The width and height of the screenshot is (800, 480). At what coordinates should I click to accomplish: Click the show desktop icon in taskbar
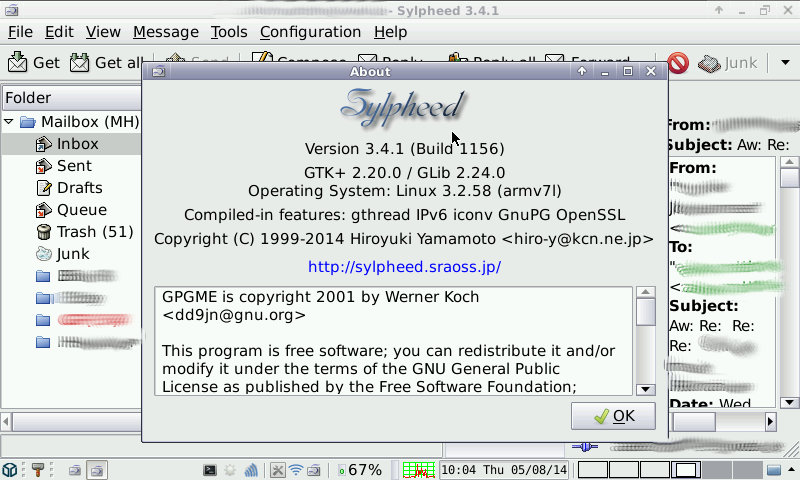774,470
